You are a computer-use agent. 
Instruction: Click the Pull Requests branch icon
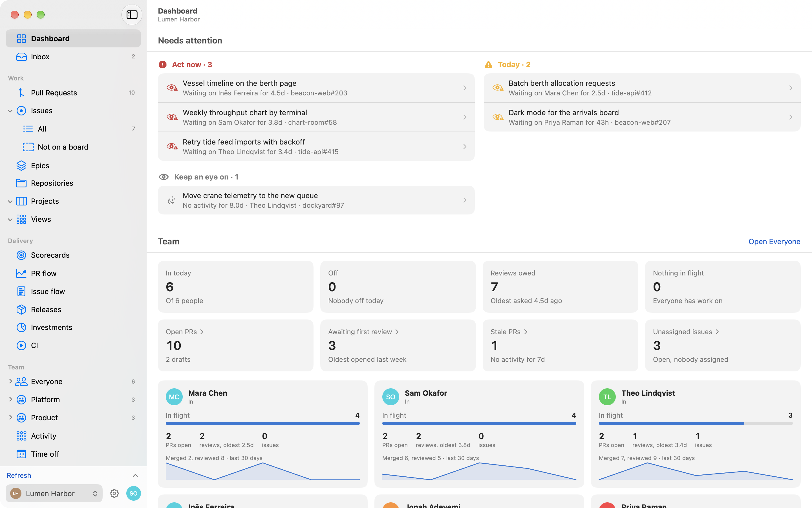21,93
